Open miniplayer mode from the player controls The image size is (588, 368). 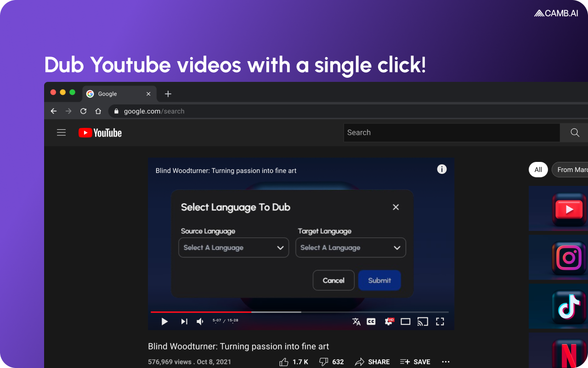(x=405, y=321)
